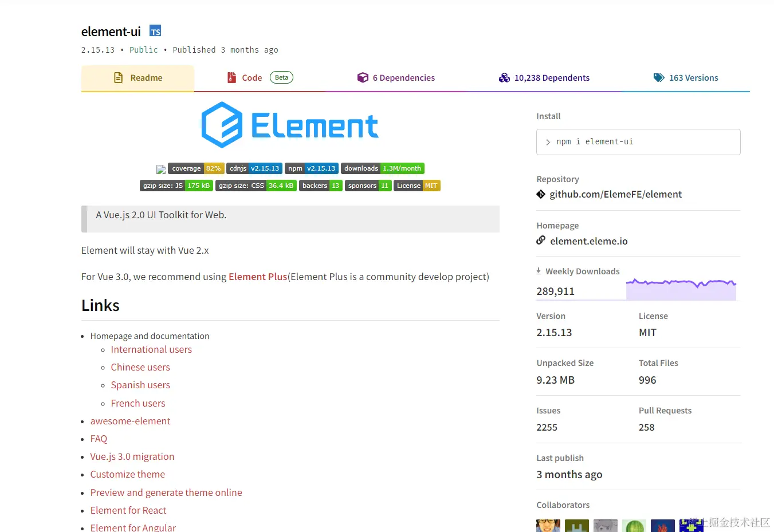
Task: Open Element for React link
Action: click(x=128, y=510)
